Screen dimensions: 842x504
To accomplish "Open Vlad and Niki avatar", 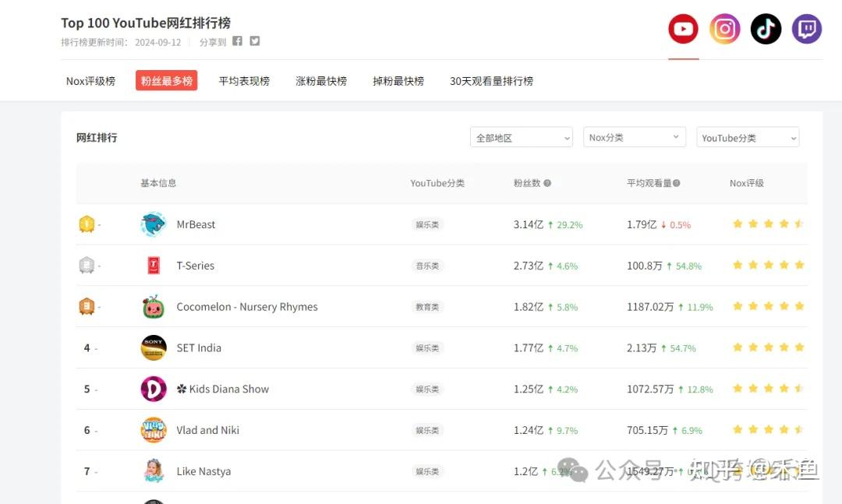I will [x=154, y=430].
